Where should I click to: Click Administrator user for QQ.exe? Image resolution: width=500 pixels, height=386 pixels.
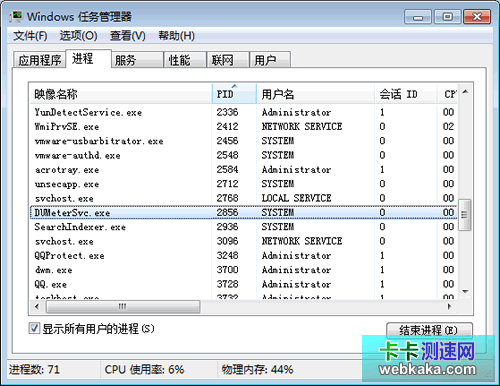(x=296, y=284)
